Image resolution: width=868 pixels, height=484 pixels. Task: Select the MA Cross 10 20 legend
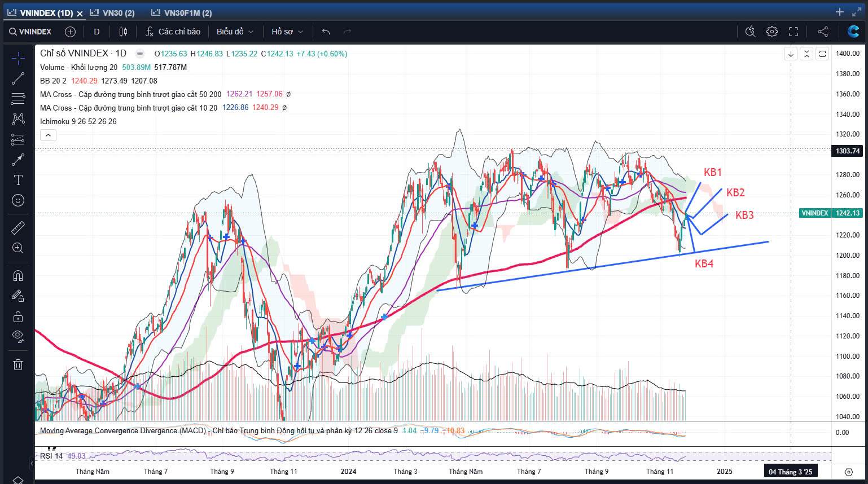coord(129,108)
